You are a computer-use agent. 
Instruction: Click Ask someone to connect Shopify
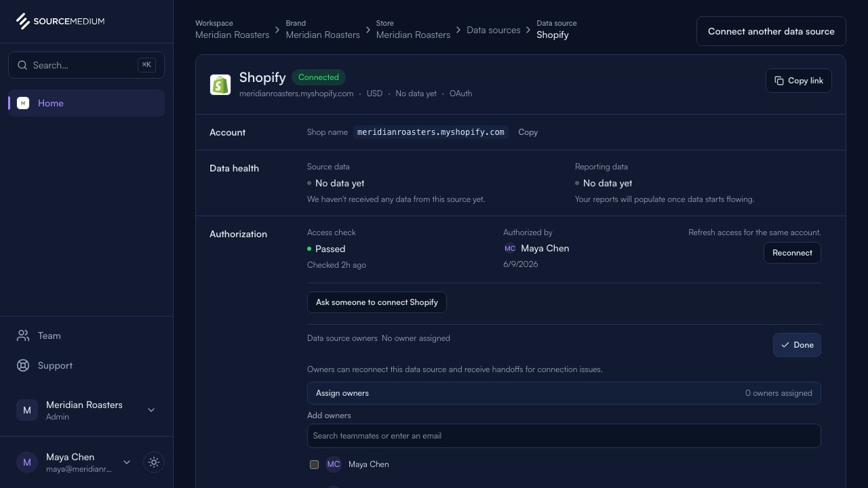[377, 302]
